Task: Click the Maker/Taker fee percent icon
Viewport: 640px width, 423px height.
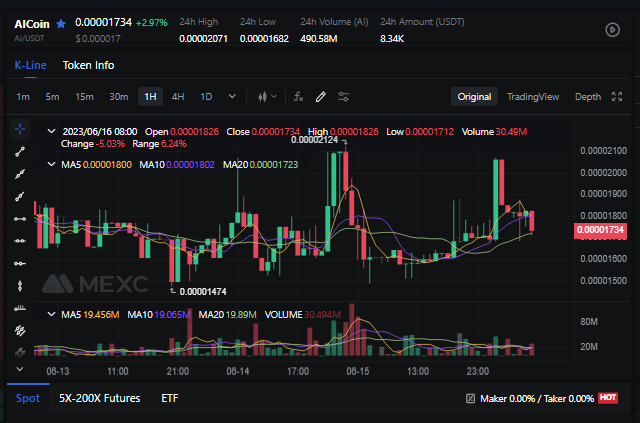Action: tap(470, 399)
